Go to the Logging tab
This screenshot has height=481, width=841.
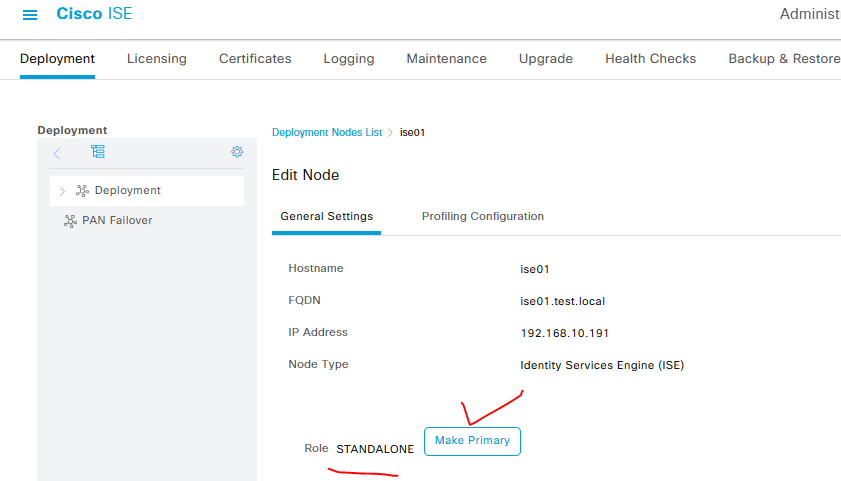point(349,58)
